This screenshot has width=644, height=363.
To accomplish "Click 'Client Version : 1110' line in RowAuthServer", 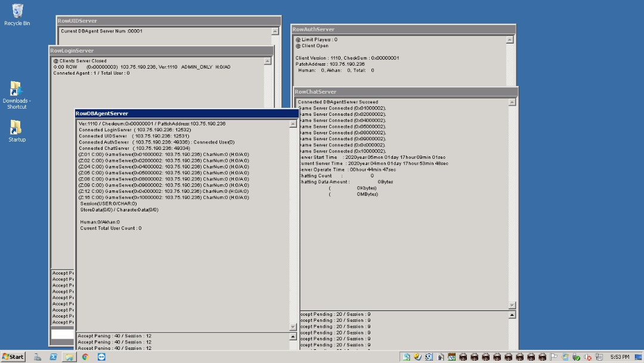I will 347,58.
